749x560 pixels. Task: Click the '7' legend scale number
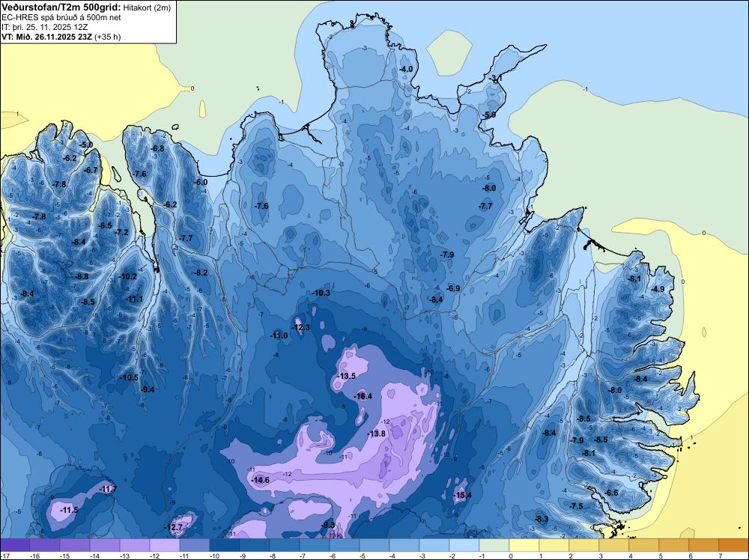(721, 556)
